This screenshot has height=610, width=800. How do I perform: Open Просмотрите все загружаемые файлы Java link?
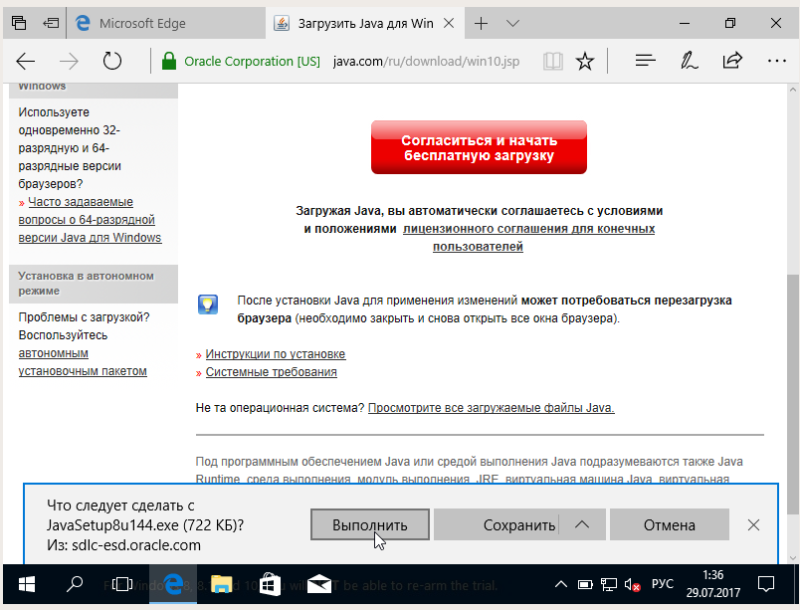(x=491, y=408)
